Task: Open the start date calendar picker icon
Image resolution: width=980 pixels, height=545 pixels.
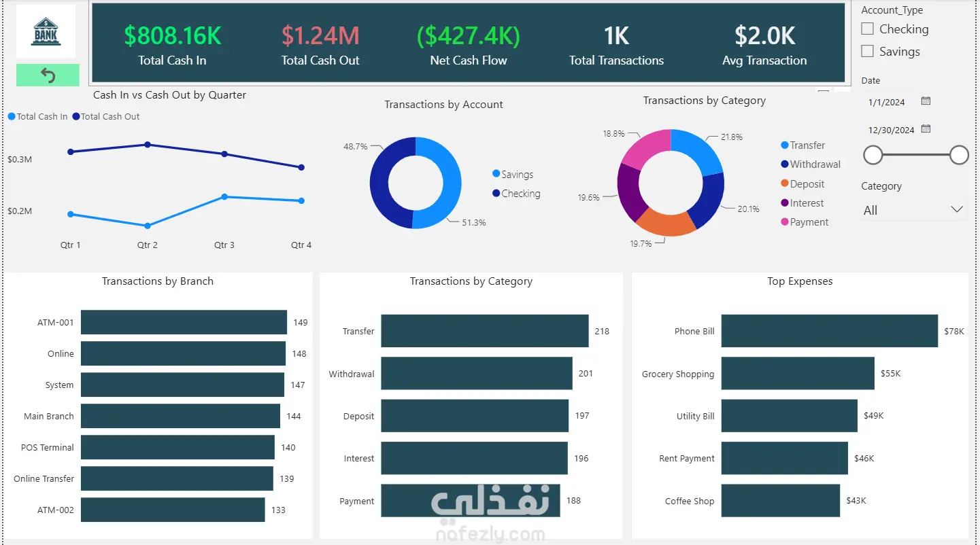Action: pos(926,101)
